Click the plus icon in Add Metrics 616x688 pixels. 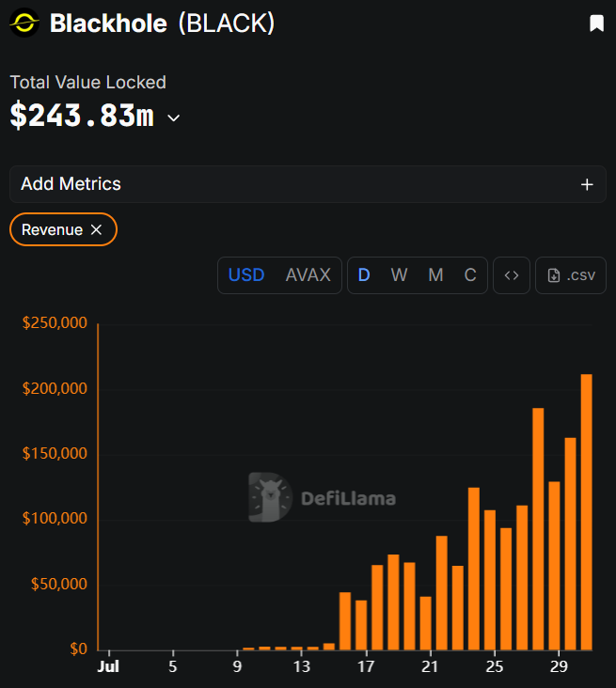(x=587, y=185)
